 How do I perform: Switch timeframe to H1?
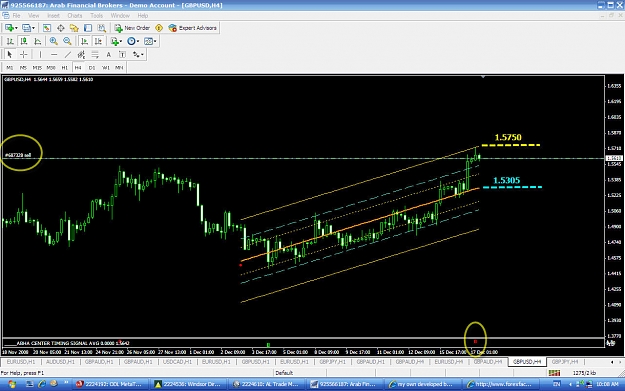[65, 68]
